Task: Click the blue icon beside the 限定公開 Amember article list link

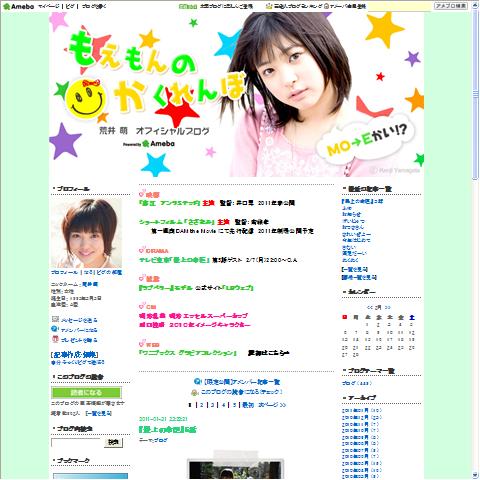Action: [198, 382]
